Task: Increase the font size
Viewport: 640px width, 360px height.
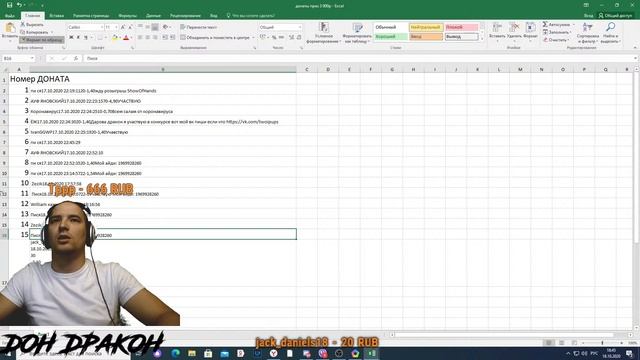Action: pos(123,27)
